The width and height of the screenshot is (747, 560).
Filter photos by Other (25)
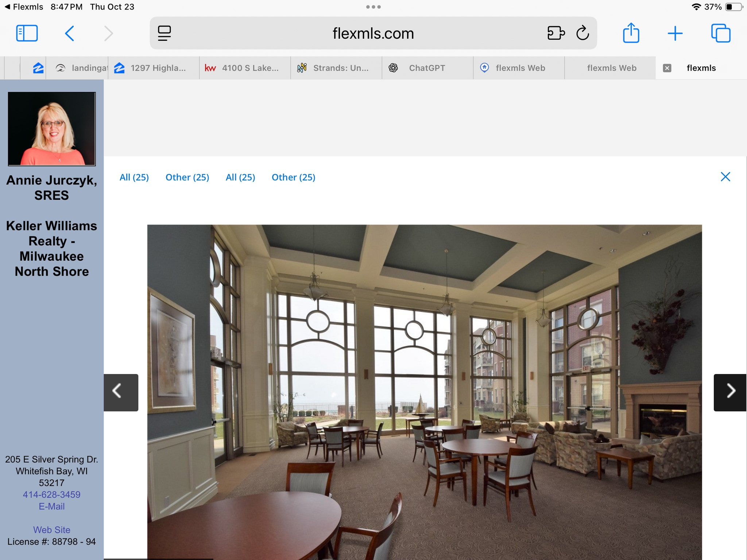pyautogui.click(x=187, y=177)
